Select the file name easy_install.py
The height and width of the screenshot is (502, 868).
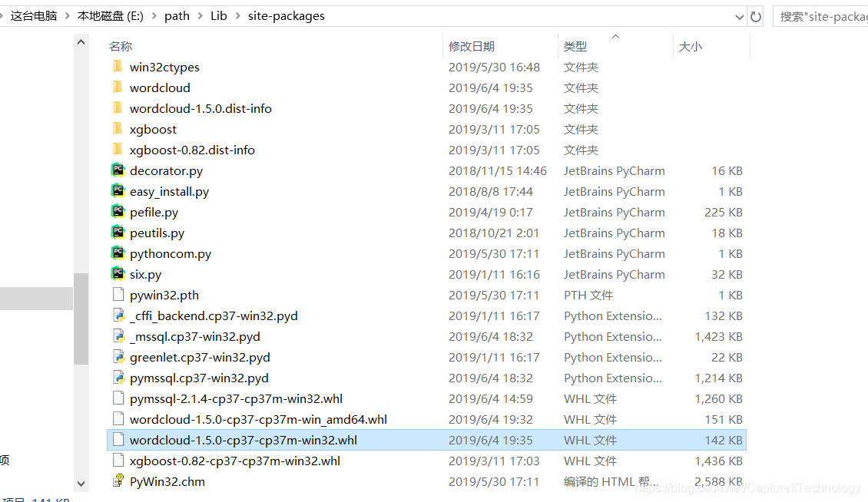(x=170, y=191)
